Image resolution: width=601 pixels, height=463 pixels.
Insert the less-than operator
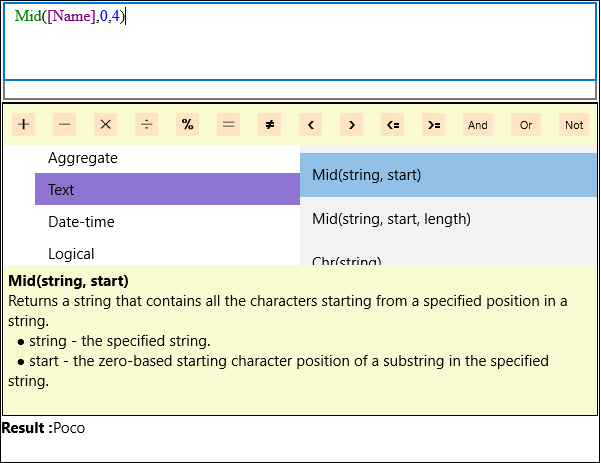(310, 125)
